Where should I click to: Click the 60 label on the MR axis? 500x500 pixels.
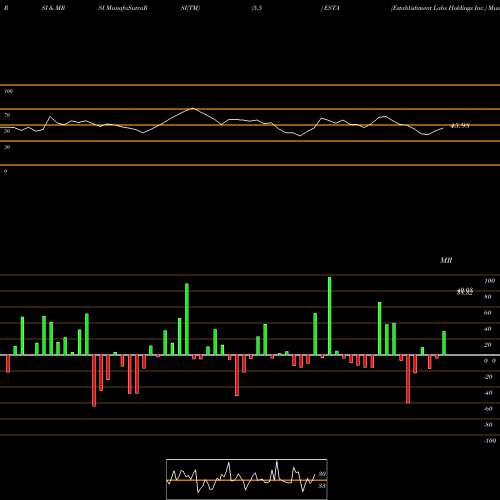[x=488, y=313]
